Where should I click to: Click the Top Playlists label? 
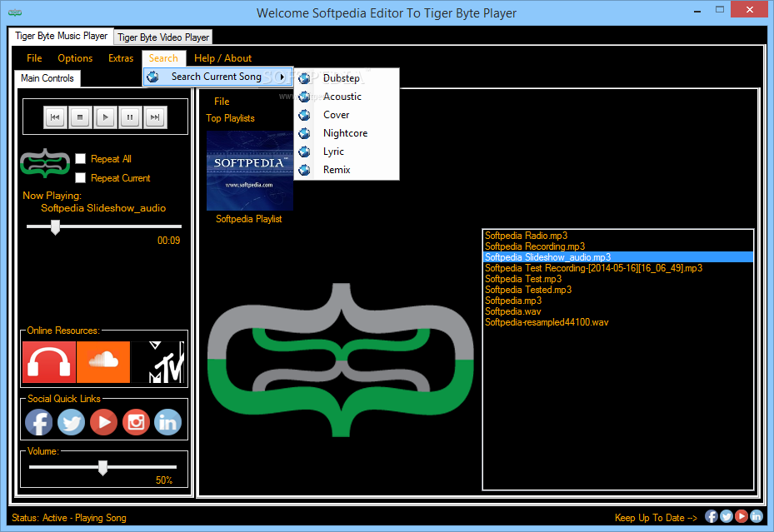point(230,118)
